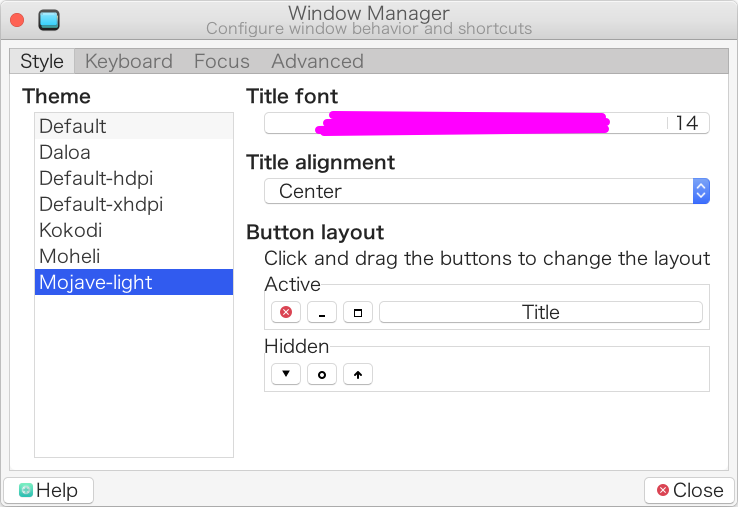Pick the Kokodi theme

coord(70,230)
